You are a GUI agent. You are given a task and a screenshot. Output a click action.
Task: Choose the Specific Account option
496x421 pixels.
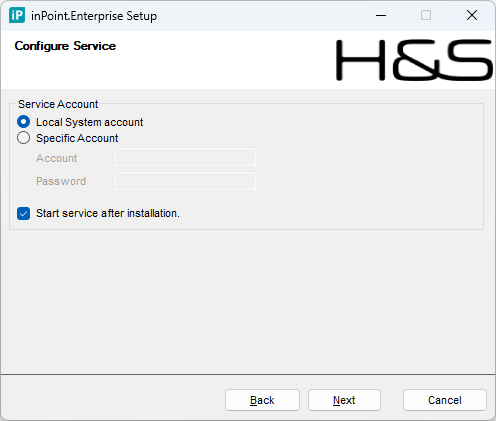(x=23, y=138)
